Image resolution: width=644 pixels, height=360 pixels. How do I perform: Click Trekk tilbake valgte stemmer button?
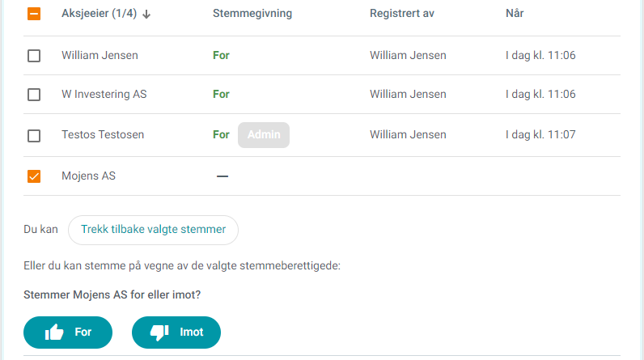[x=153, y=230]
